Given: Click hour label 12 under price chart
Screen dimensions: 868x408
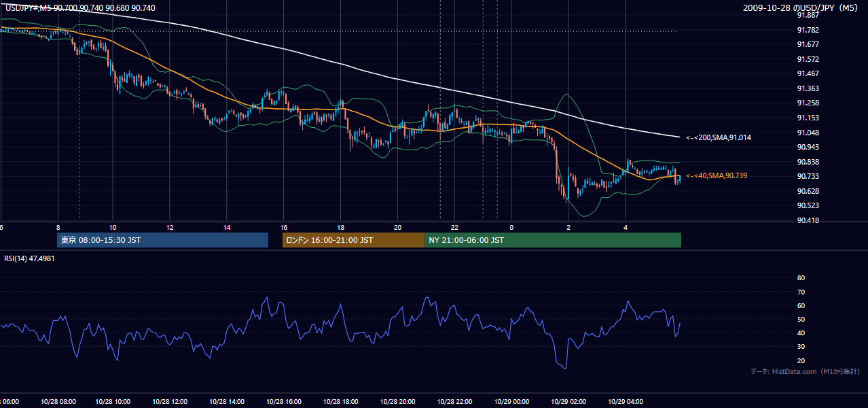Looking at the screenshot, I should pyautogui.click(x=170, y=227).
